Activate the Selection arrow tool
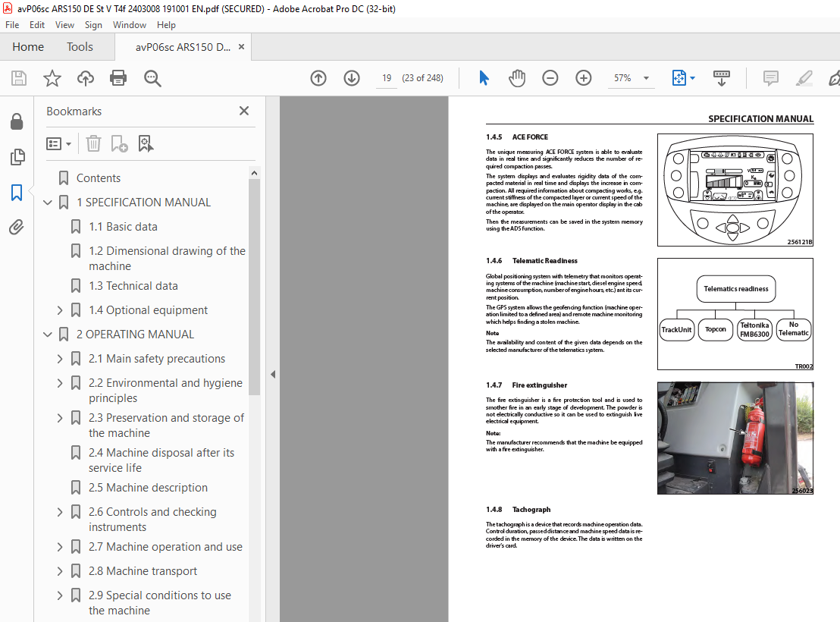 pos(484,78)
